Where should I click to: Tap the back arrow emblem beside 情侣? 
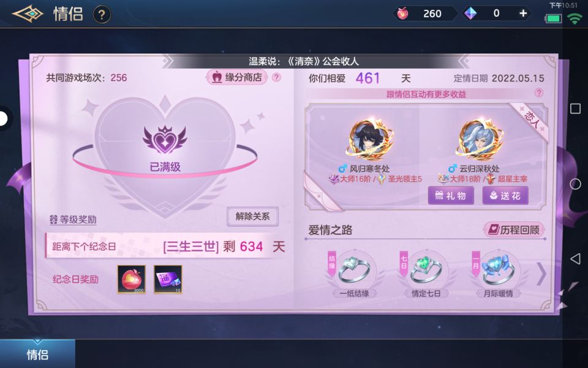[x=28, y=14]
